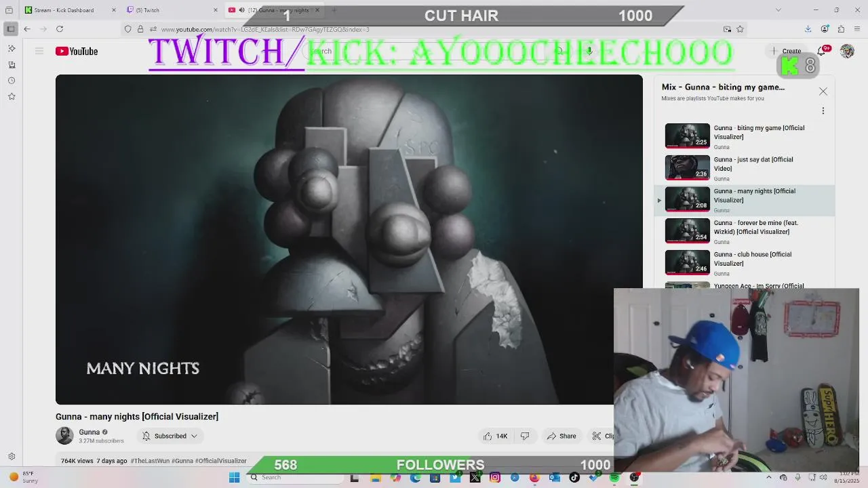Open the #Gunna hashtag link
868x488 pixels.
click(x=182, y=461)
